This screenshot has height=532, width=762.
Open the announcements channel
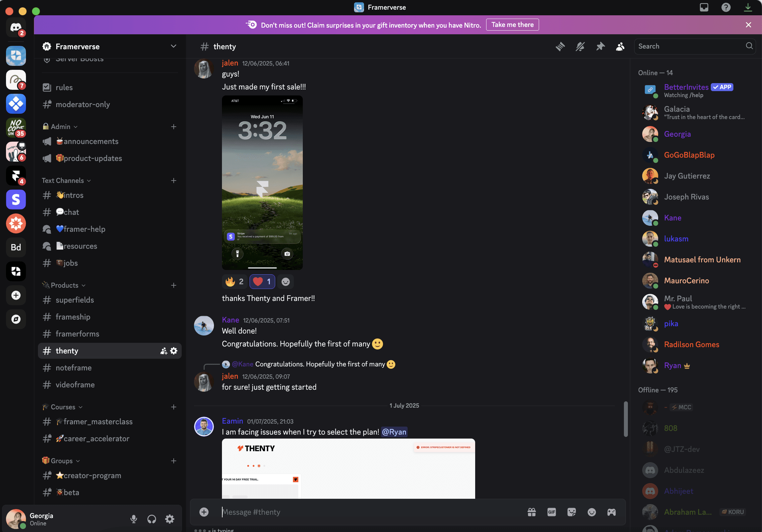tap(110, 141)
